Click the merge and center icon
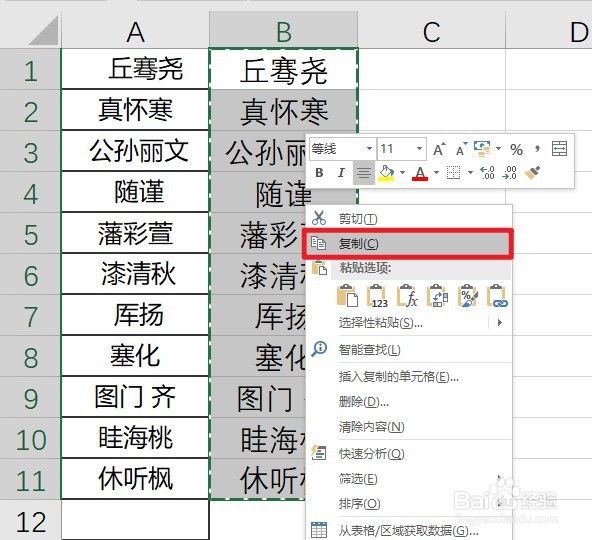Image resolution: width=592 pixels, height=540 pixels. click(559, 148)
